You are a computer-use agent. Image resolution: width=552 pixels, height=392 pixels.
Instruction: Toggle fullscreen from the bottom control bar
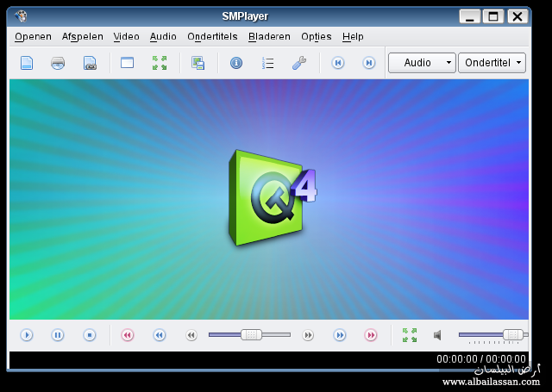[x=410, y=335]
